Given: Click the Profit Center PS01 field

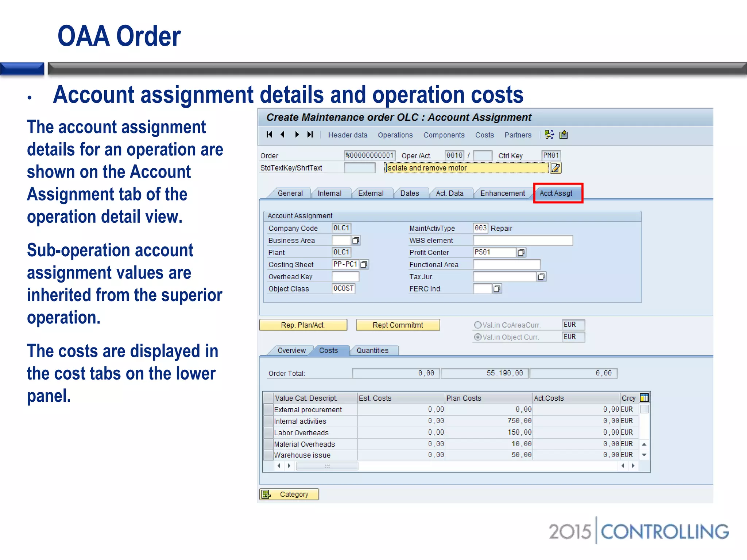Looking at the screenshot, I should [495, 252].
